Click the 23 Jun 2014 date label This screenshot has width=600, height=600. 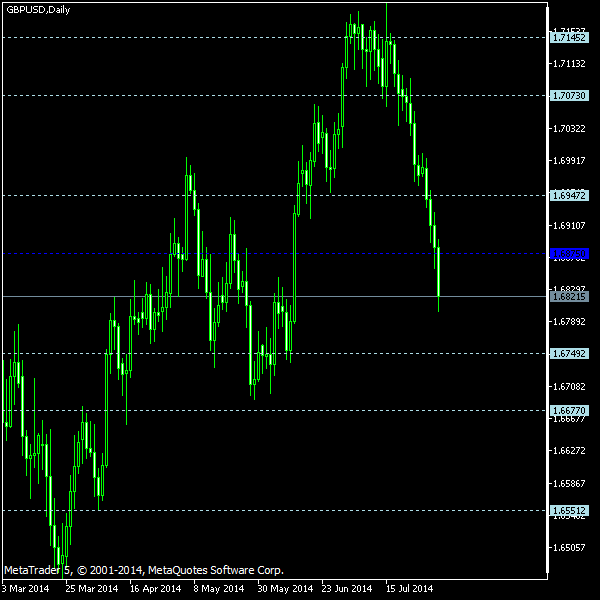[347, 589]
